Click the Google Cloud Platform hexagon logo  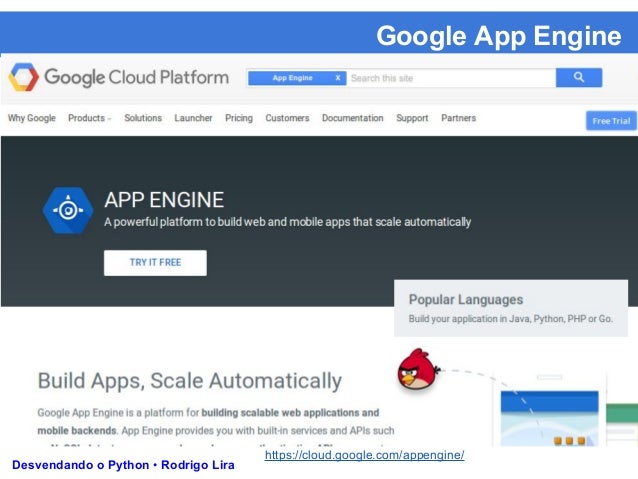[x=24, y=77]
